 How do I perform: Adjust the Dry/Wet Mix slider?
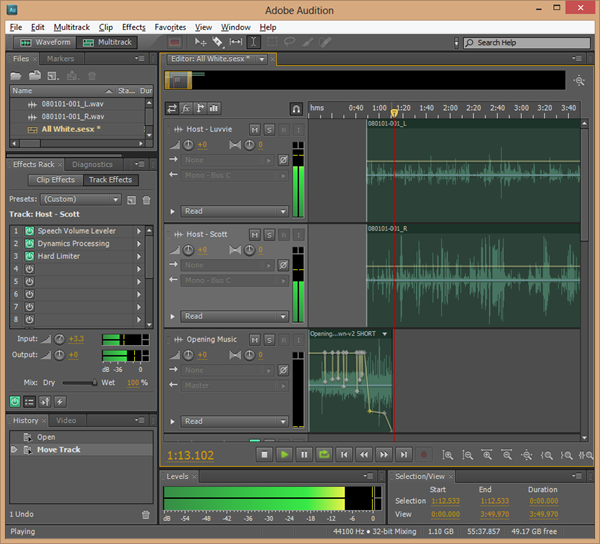(x=80, y=383)
